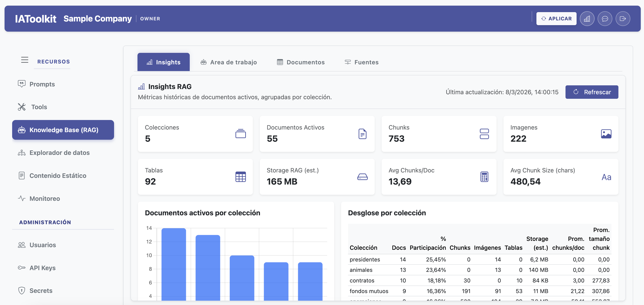Click the chat bubble icon in header
This screenshot has width=644, height=305.
(605, 19)
